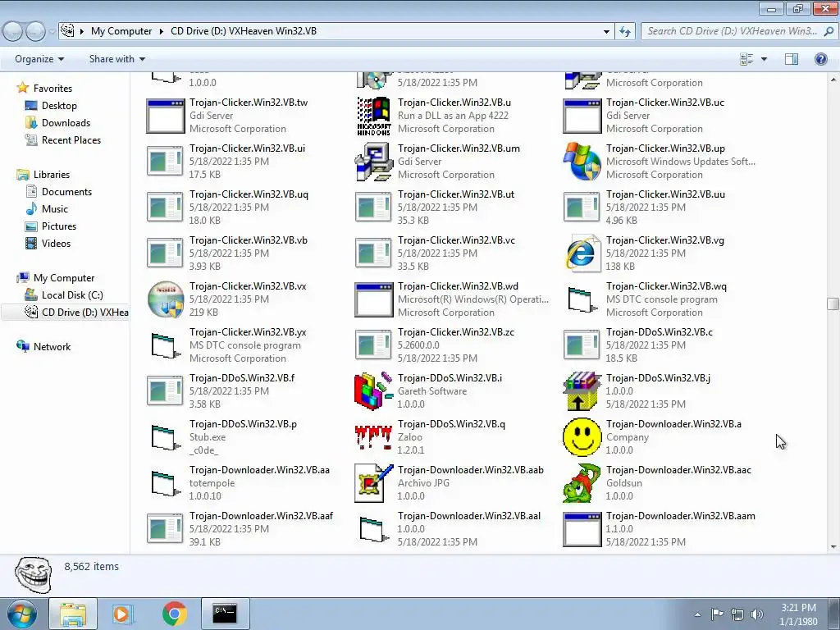Click the vertical scrollbar thumb
840x630 pixels.
pyautogui.click(x=833, y=304)
